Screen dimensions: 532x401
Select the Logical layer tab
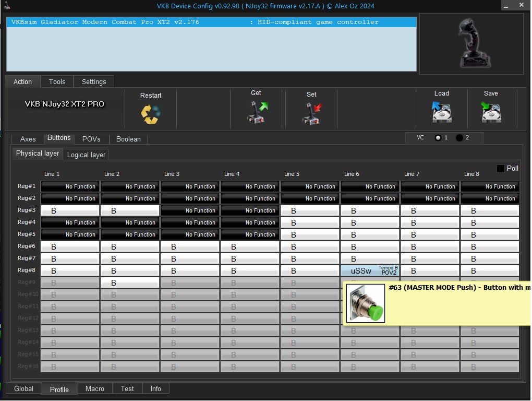point(86,155)
